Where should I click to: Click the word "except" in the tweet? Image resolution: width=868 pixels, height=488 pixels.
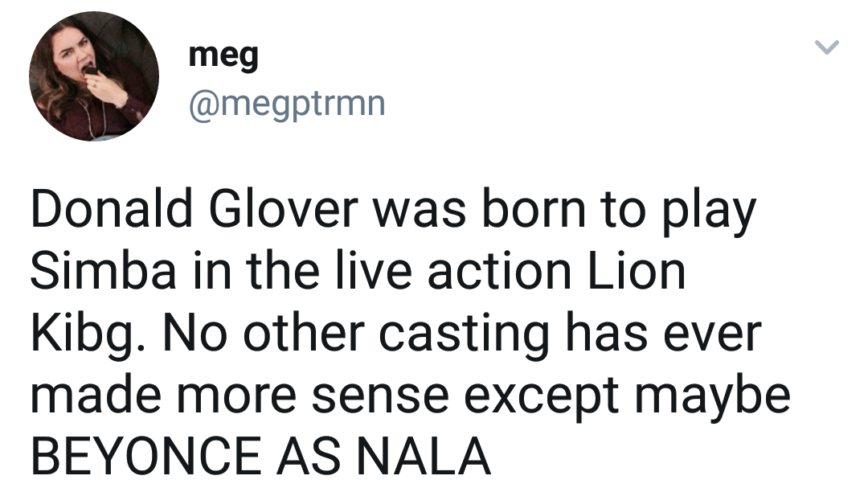click(x=542, y=397)
